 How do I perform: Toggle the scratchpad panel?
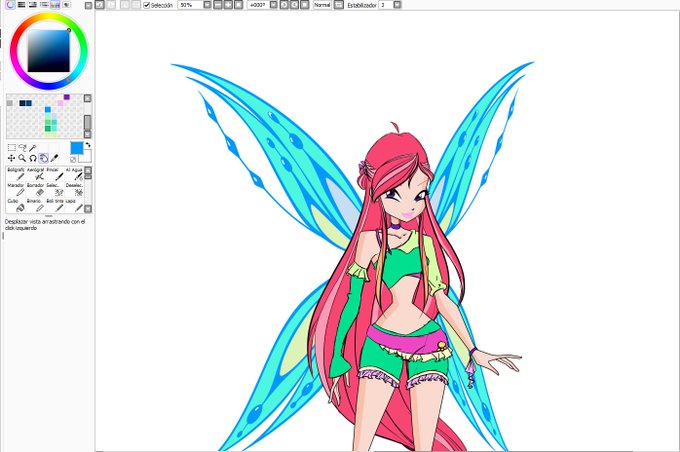(x=66, y=5)
